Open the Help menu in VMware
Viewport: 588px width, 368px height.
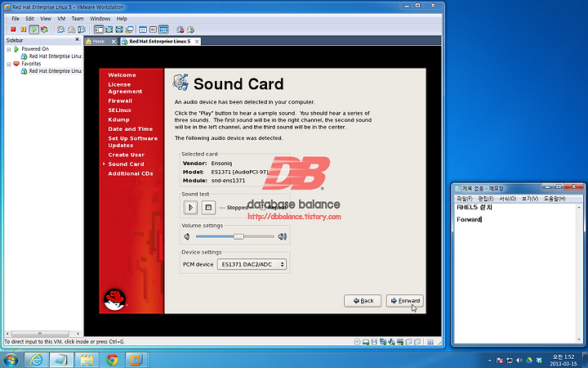click(x=122, y=18)
